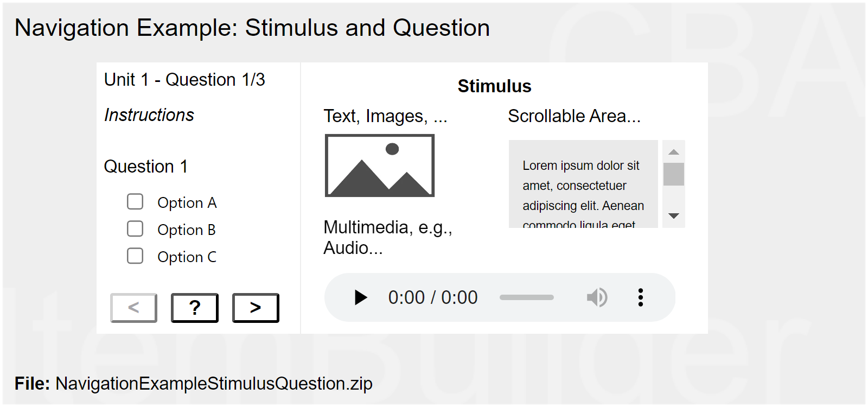Open the audio player's three-dot menu
Viewport: 868px width, 407px height.
coord(641,297)
